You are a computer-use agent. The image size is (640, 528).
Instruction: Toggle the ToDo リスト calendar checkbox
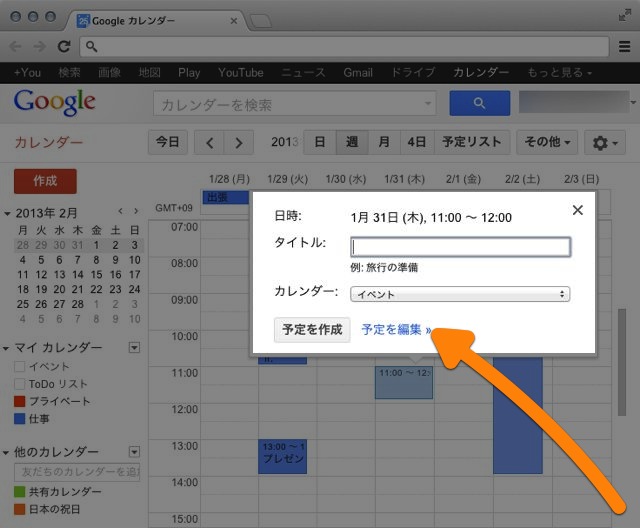(x=20, y=384)
